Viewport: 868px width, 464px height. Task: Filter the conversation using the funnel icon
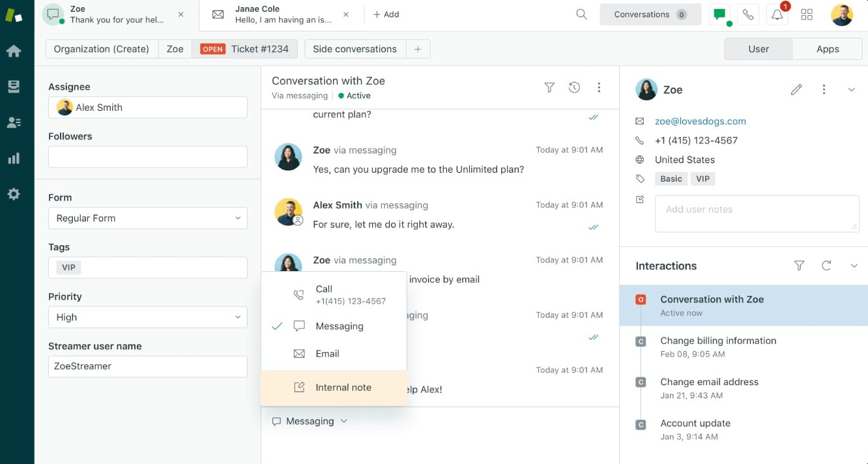(x=549, y=87)
